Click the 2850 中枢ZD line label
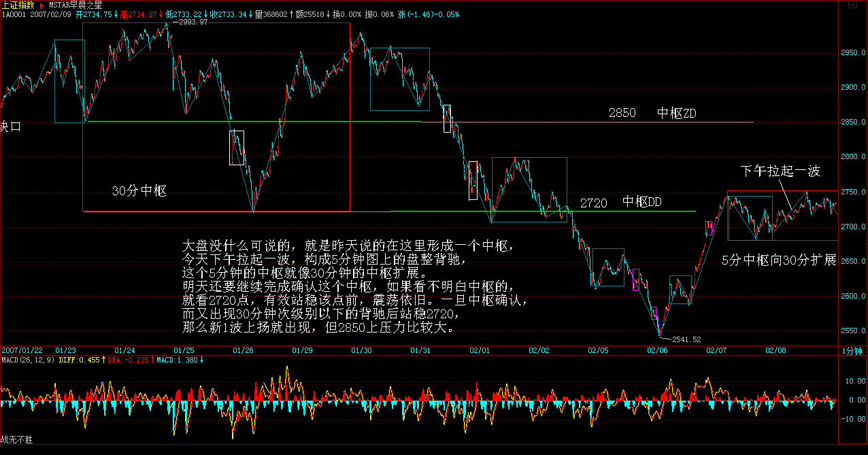 tap(652, 113)
